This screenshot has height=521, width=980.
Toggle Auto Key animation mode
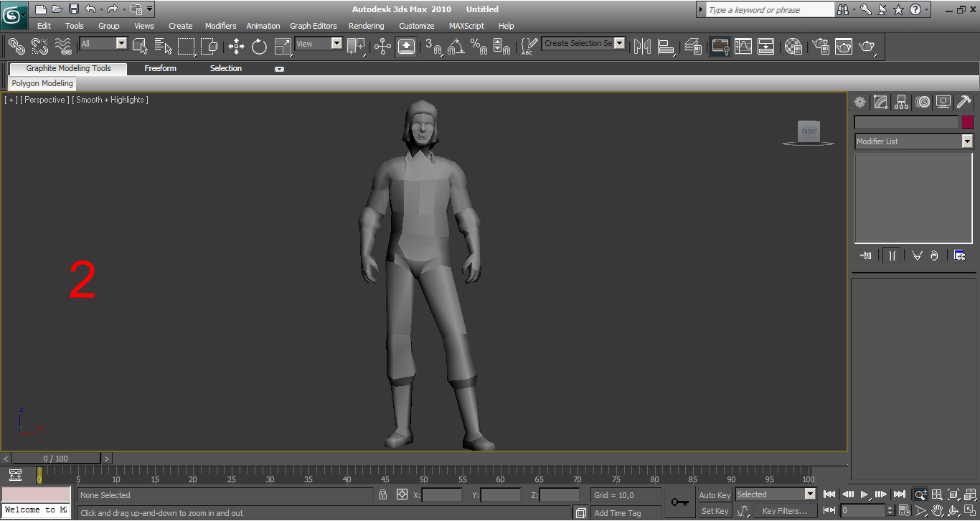(714, 494)
